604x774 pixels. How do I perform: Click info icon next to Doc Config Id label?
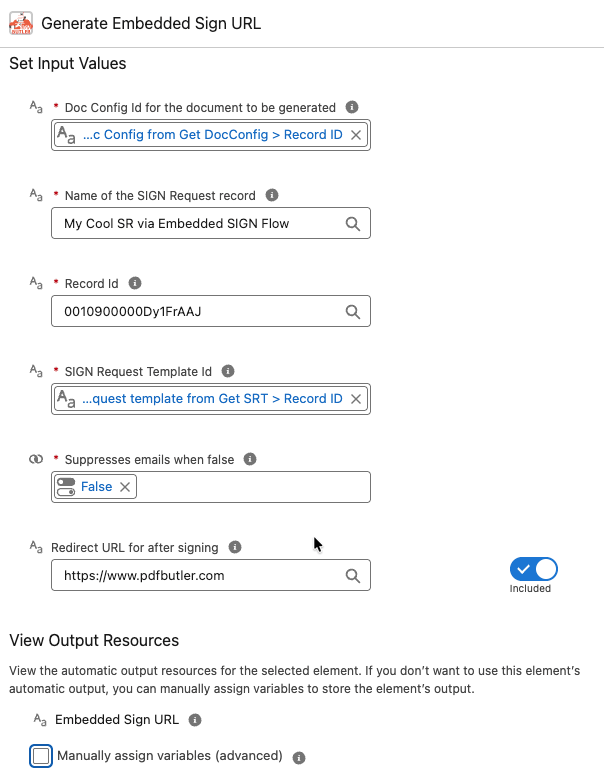coord(352,107)
